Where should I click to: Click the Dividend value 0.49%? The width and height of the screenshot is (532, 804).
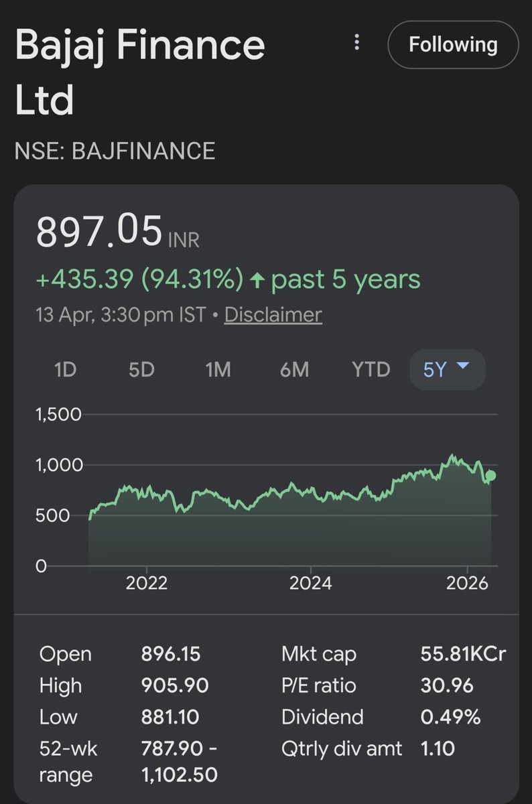click(450, 717)
